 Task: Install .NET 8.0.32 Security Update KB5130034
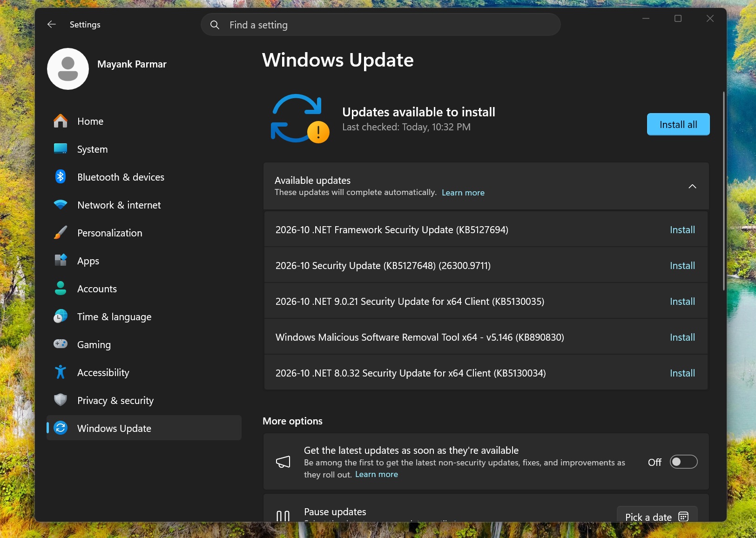682,373
